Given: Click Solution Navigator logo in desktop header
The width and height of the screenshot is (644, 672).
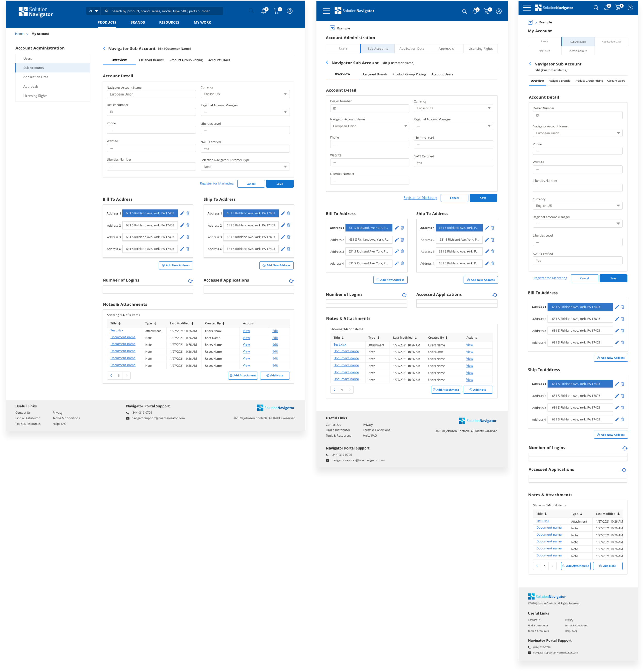Looking at the screenshot, I should coord(36,12).
